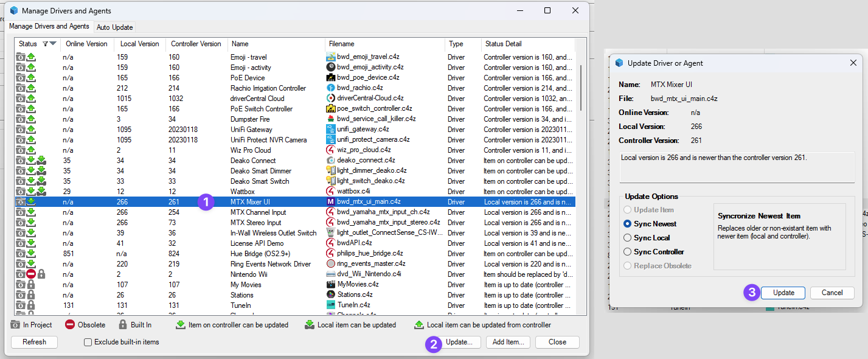868x359 pixels.
Task: Click the unifi_gateway.c4z driver icon
Action: coord(331,130)
